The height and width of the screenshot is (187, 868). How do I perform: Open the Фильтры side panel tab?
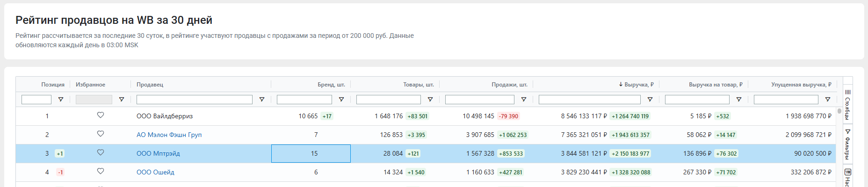pos(847,144)
